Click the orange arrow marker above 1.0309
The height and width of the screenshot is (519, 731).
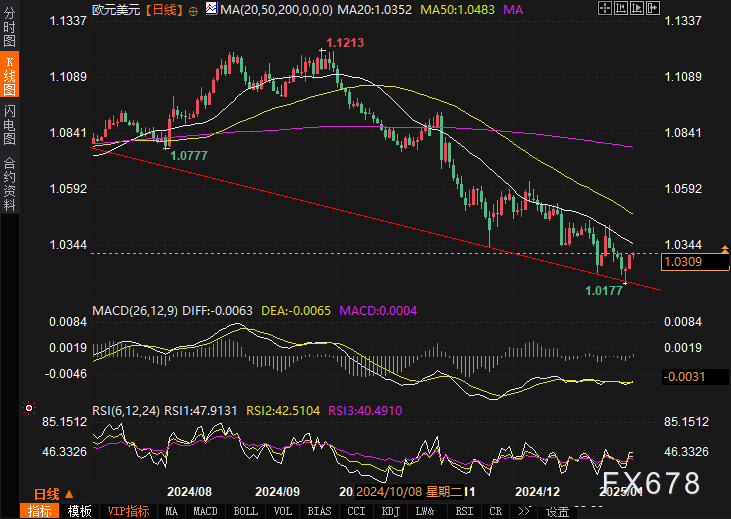724,249
